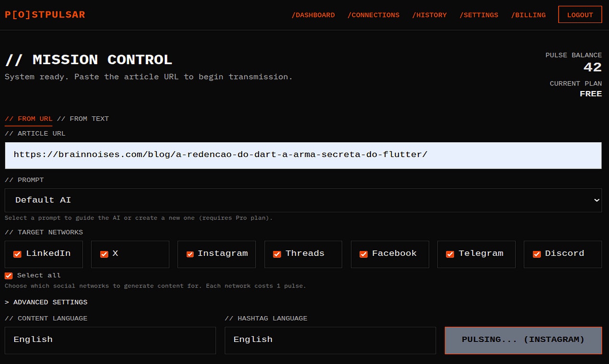Uncheck the Discord checkbox
Screen dimensions: 609x364
point(537,254)
